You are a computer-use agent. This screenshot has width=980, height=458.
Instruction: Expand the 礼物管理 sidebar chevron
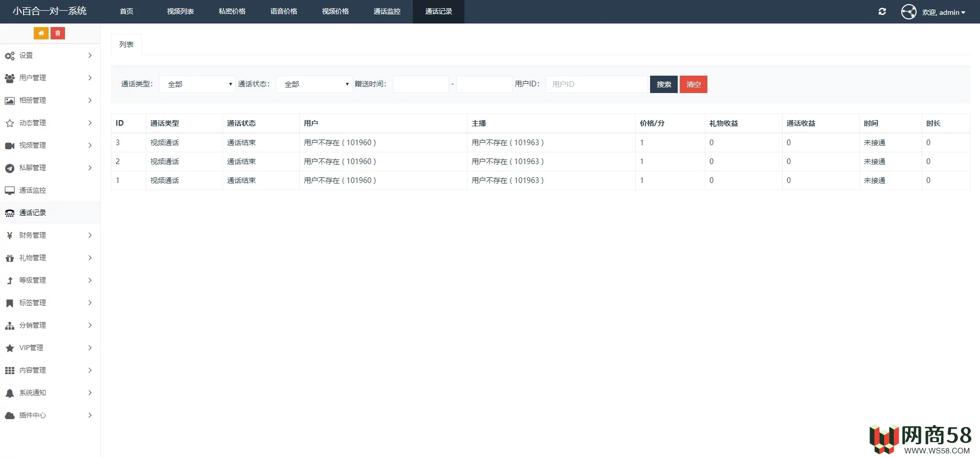click(x=90, y=258)
